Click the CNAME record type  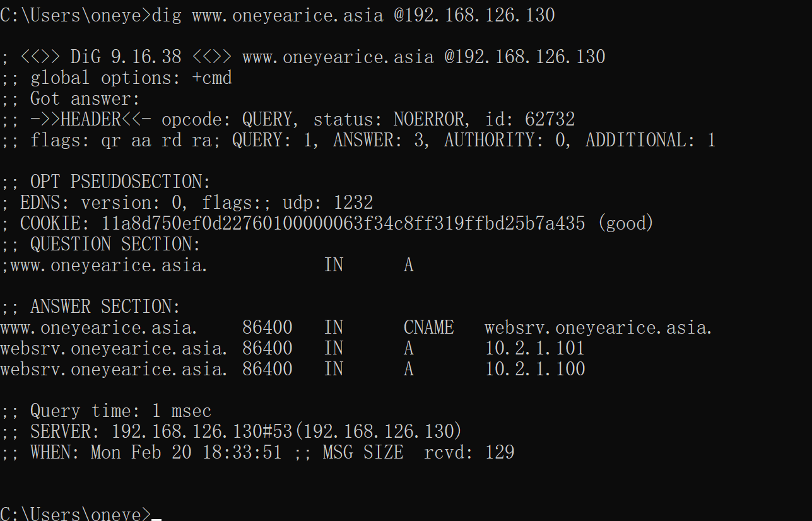[x=428, y=328]
